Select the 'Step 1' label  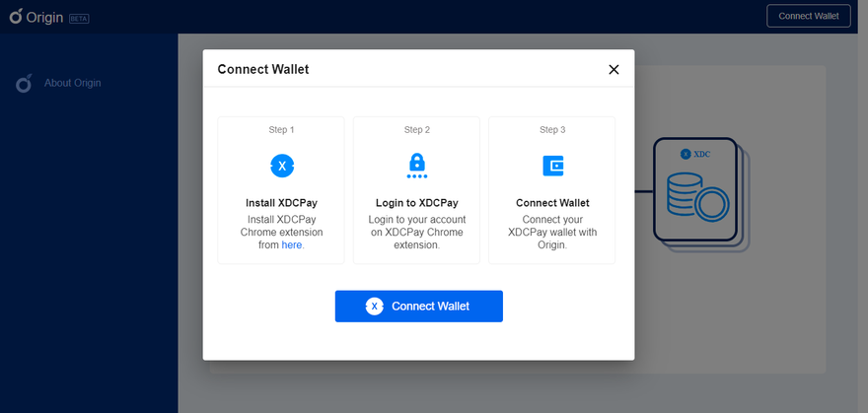pos(281,129)
